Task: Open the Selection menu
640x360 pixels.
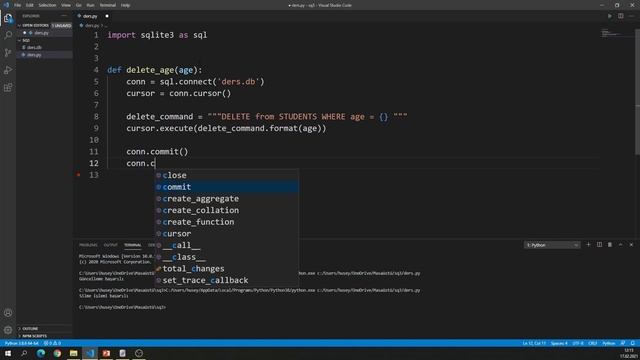Action: point(47,5)
